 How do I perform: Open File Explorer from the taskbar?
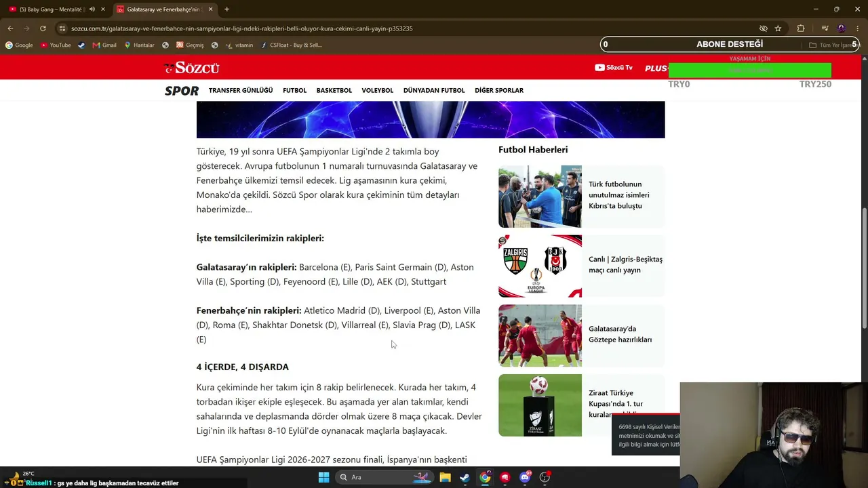click(x=445, y=477)
